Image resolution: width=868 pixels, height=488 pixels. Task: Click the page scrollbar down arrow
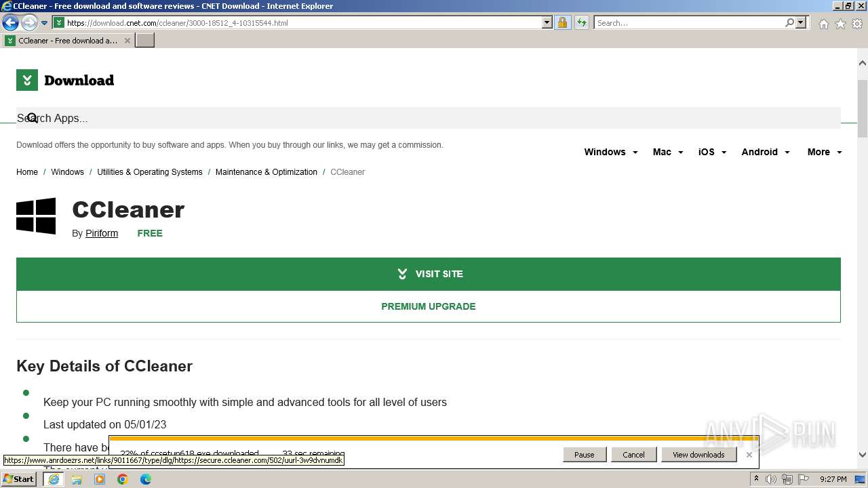tap(863, 455)
